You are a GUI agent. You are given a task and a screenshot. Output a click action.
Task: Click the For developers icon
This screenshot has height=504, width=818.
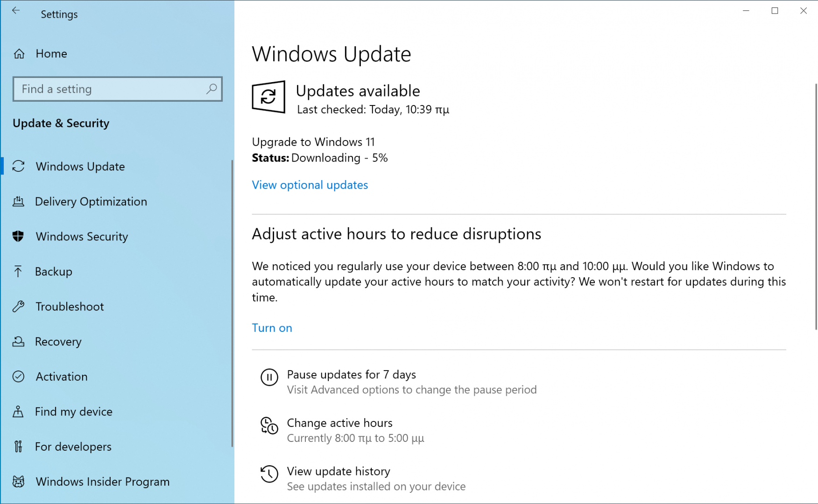click(18, 446)
